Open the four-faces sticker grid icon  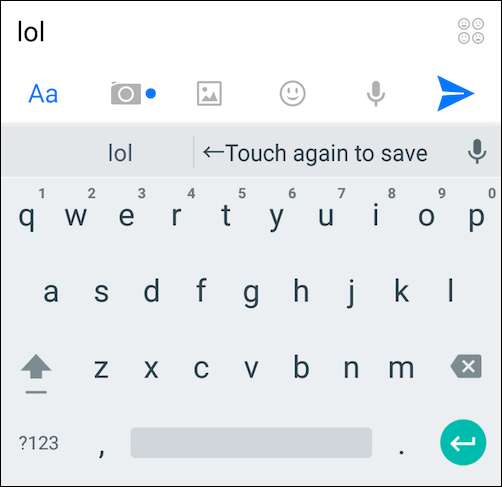click(471, 31)
